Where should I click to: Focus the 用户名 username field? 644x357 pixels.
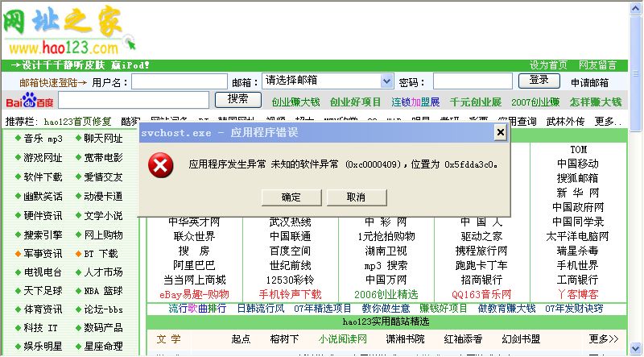click(x=180, y=81)
